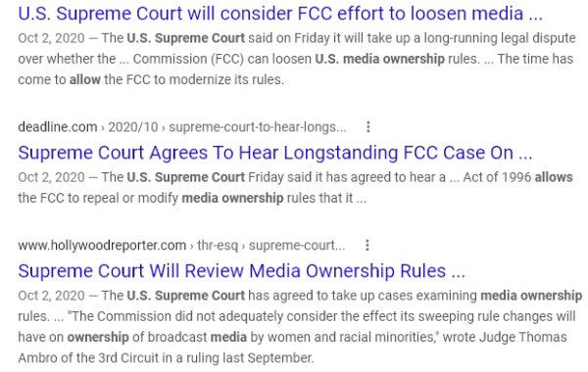
Task: Click the bold word 'allow' in the first snippet
Action: pos(84,80)
